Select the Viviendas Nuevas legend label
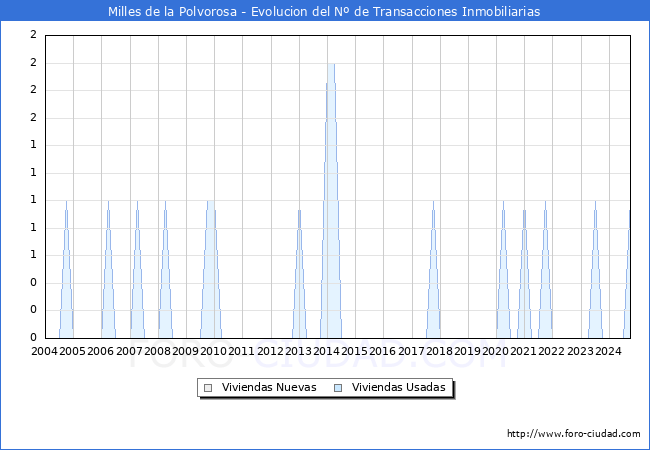Image resolution: width=650 pixels, height=450 pixels. (x=269, y=388)
